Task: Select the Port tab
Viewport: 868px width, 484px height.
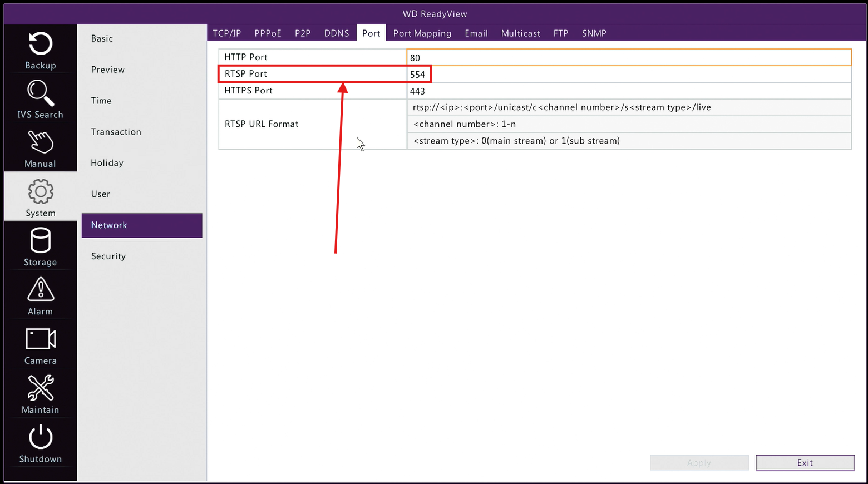Action: (x=371, y=33)
